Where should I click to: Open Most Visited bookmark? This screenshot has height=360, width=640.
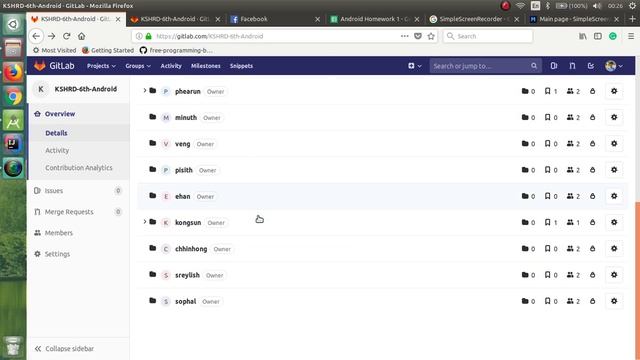coord(55,50)
